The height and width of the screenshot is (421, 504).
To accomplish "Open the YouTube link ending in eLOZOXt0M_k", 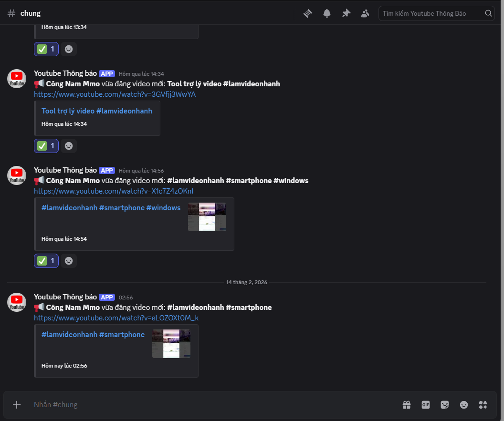I will [x=116, y=318].
